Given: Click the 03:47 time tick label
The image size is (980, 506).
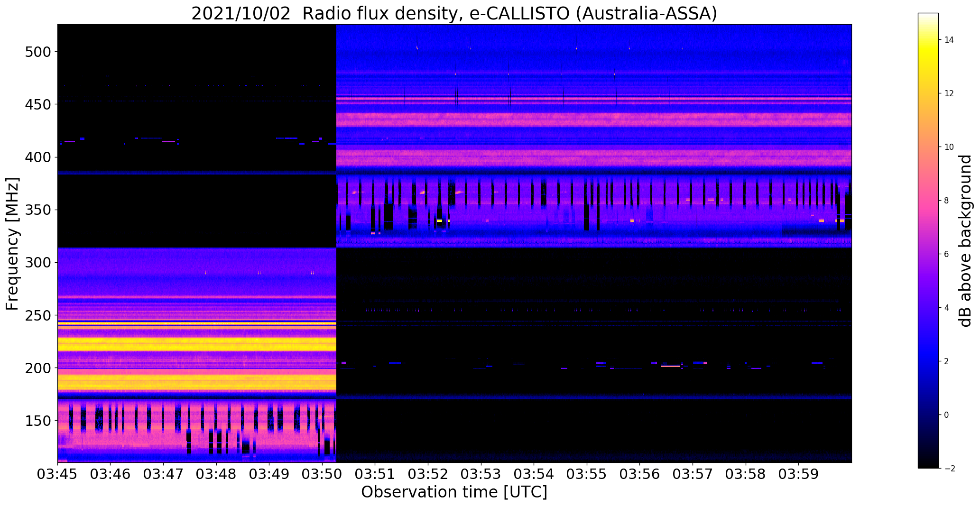Looking at the screenshot, I should pos(163,474).
